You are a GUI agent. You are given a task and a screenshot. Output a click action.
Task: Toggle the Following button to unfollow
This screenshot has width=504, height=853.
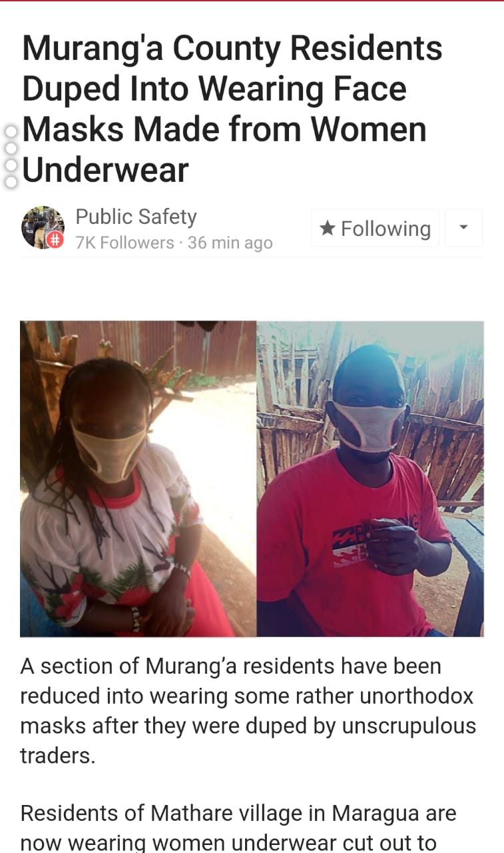point(376,228)
